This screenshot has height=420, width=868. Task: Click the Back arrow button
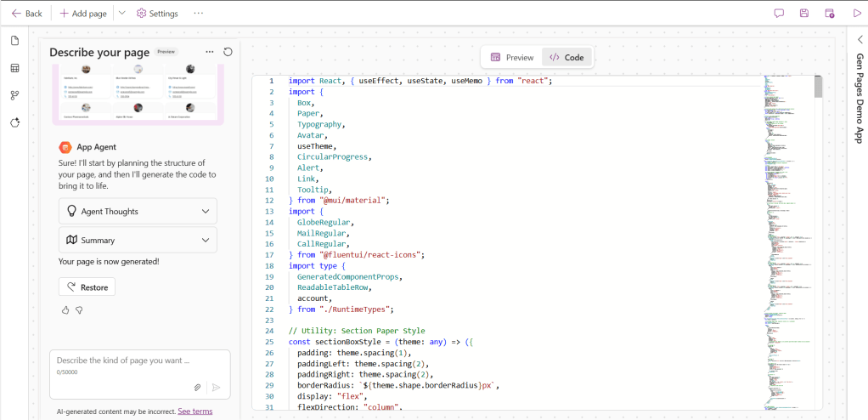(x=26, y=14)
